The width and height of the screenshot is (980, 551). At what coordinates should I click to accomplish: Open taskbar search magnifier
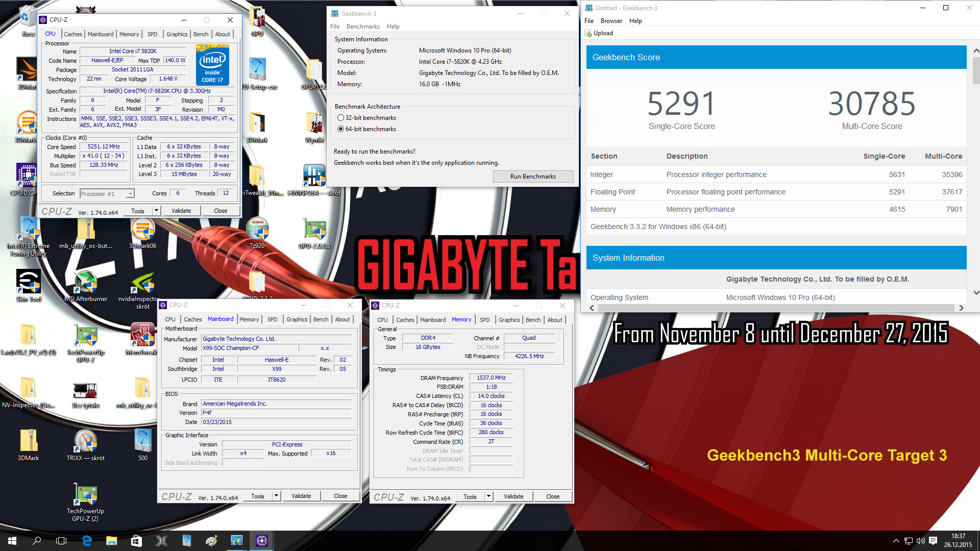[x=37, y=541]
